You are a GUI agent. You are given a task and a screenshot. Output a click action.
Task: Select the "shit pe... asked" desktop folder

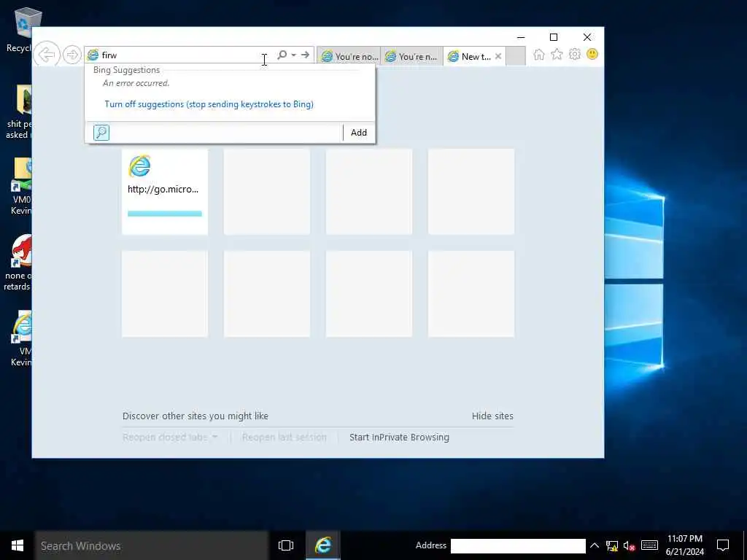tap(19, 112)
